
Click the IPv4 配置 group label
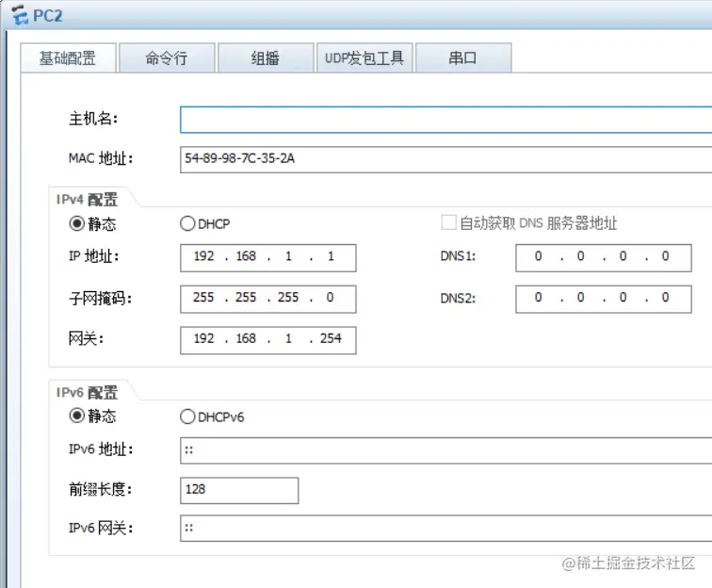(87, 200)
